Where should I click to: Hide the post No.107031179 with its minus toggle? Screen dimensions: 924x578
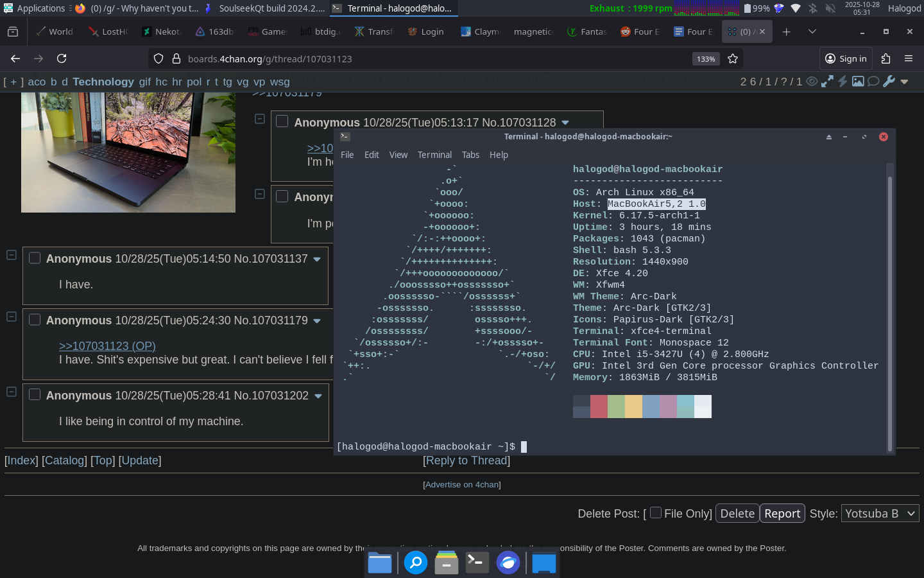(x=11, y=317)
